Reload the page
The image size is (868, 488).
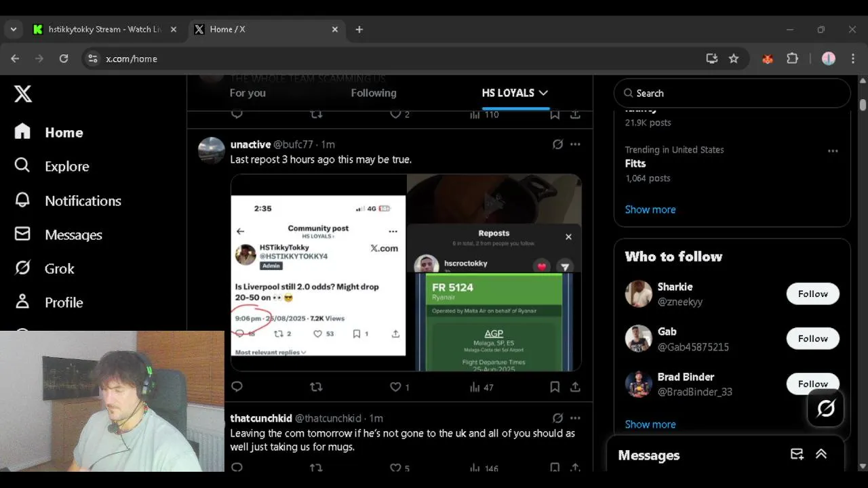coord(64,59)
